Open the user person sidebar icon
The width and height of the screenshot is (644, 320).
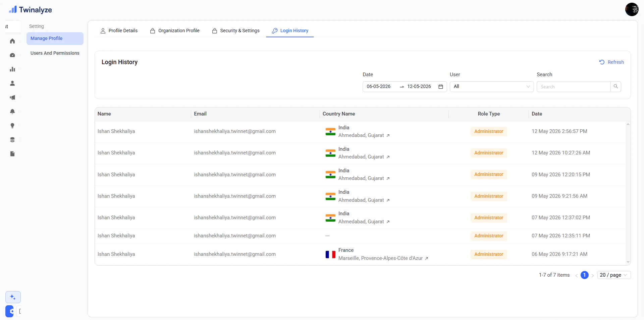click(x=12, y=83)
